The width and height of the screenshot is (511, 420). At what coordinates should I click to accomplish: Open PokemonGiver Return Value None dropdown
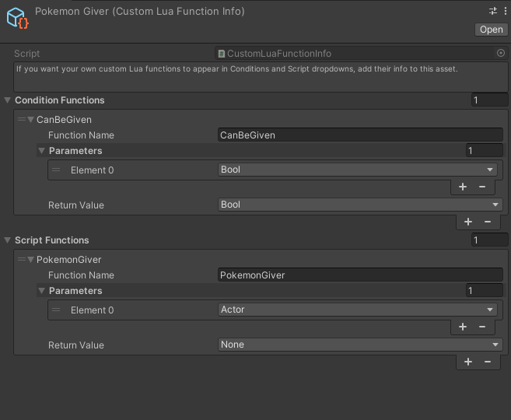pos(360,345)
